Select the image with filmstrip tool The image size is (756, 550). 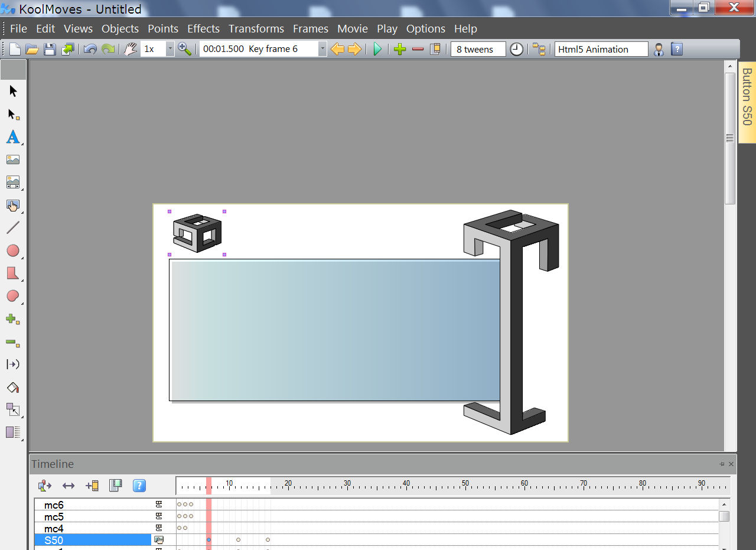coord(13,183)
